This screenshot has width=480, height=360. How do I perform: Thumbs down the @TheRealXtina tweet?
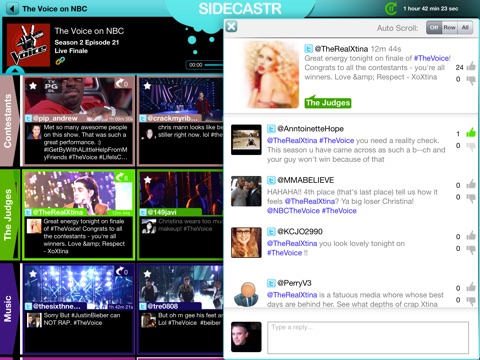(471, 80)
